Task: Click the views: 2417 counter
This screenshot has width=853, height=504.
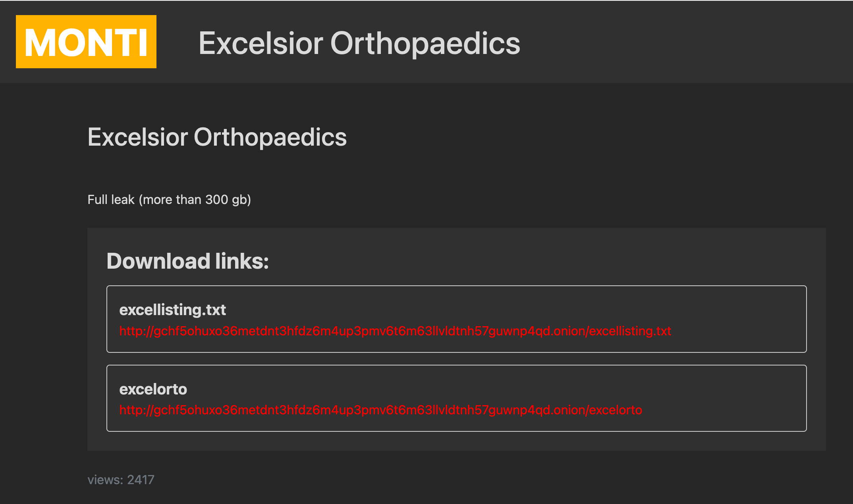Action: 121,480
